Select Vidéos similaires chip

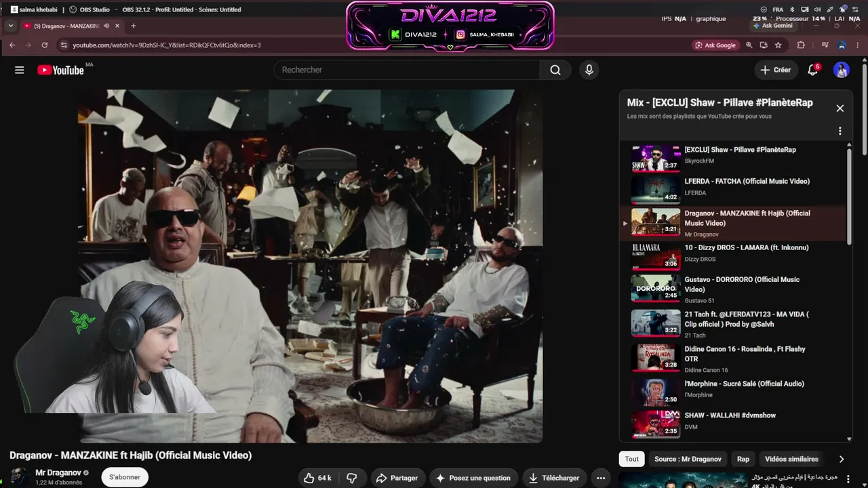tap(791, 459)
